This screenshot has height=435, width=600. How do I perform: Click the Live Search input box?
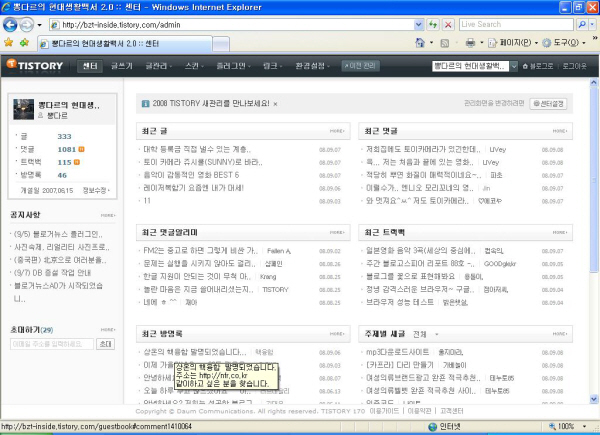tap(516, 25)
